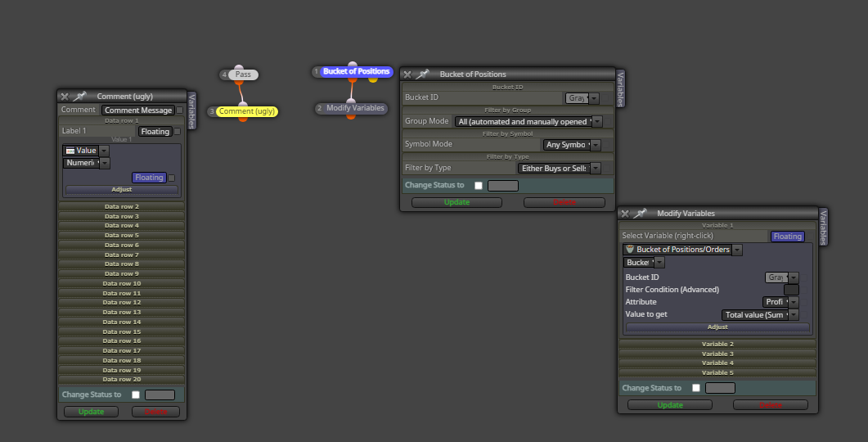Click Update in Bucket of Positions panel
Screen dimensions: 868x442
pyautogui.click(x=456, y=202)
